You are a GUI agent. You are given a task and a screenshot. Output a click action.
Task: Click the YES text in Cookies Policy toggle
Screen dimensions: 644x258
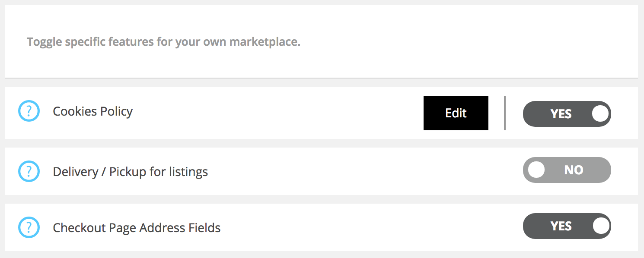[x=561, y=114]
